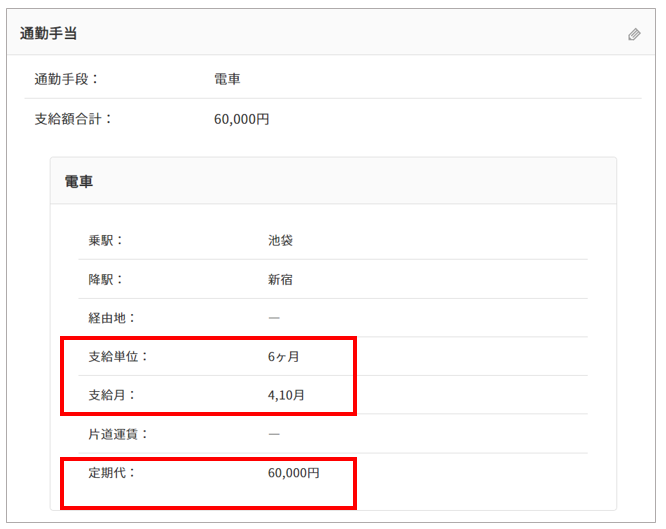Click the 支給額合計 label
666x529 pixels.
point(73,119)
